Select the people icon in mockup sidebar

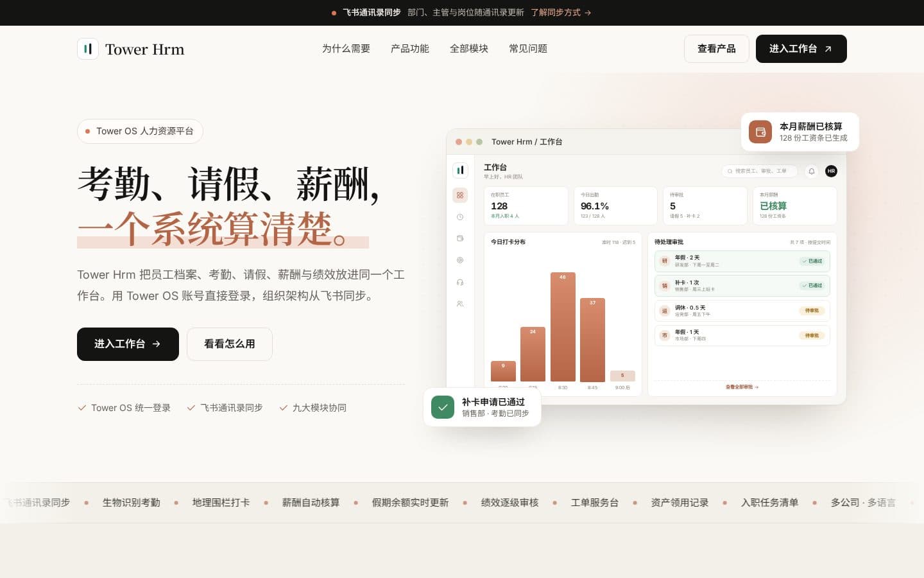(x=460, y=304)
